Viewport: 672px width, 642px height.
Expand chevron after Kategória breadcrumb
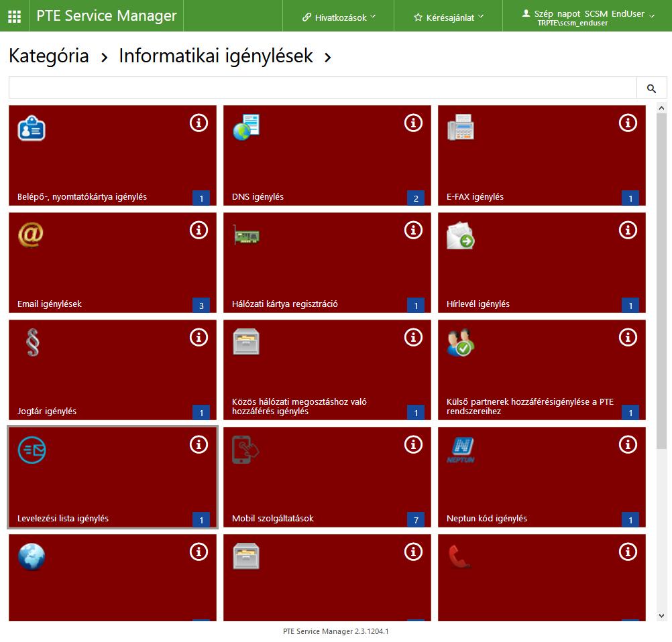pos(104,58)
